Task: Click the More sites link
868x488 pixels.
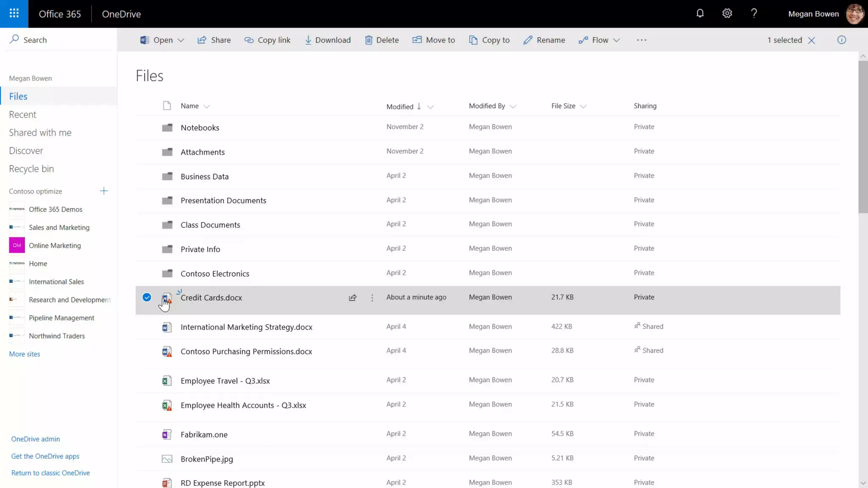Action: pyautogui.click(x=25, y=354)
